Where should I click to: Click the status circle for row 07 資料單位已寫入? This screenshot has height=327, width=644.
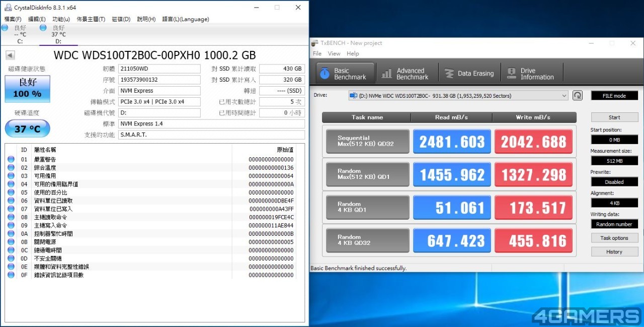coord(11,209)
